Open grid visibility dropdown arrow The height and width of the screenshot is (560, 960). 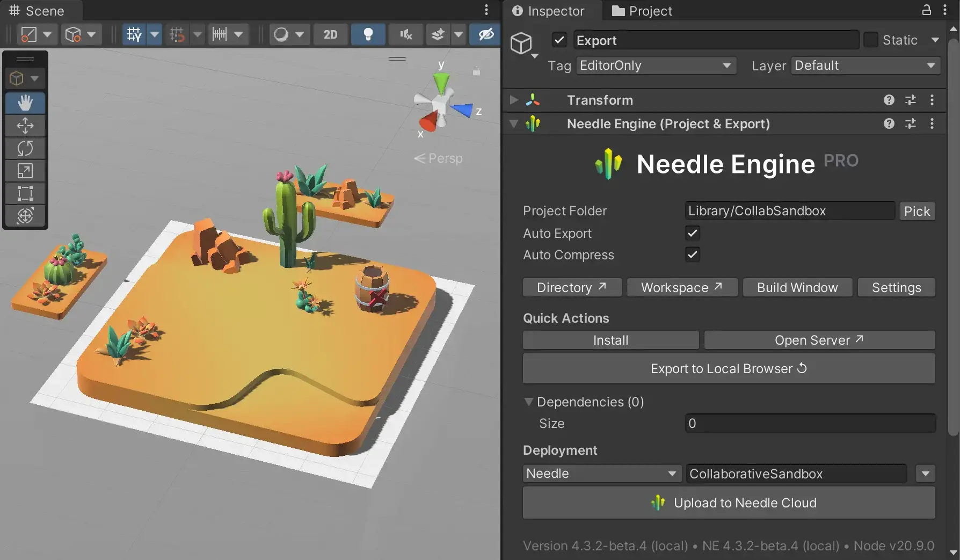point(155,34)
